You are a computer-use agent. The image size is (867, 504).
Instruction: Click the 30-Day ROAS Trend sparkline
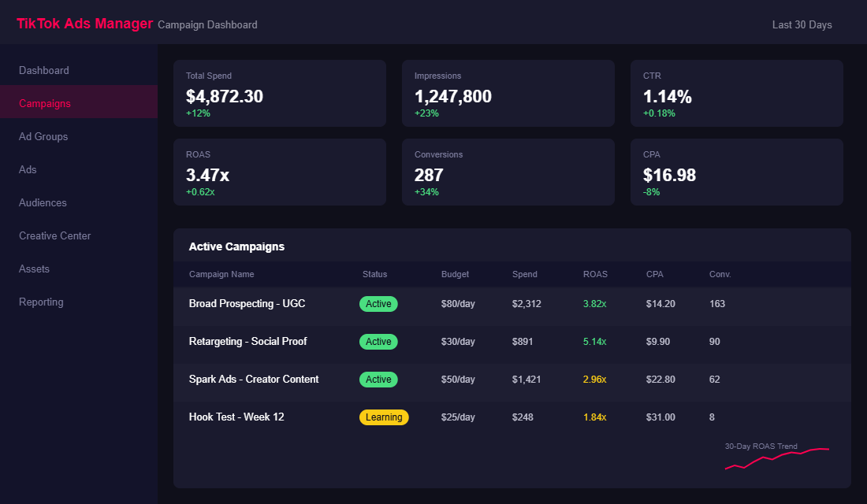click(x=776, y=455)
